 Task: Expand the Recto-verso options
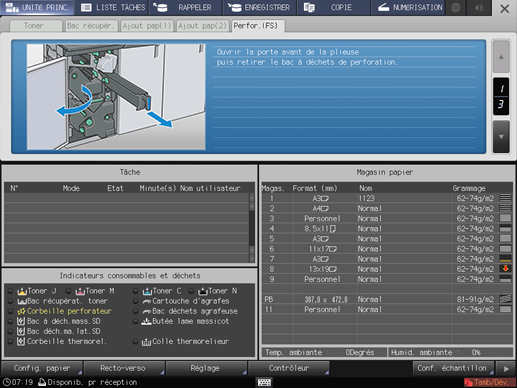click(123, 368)
